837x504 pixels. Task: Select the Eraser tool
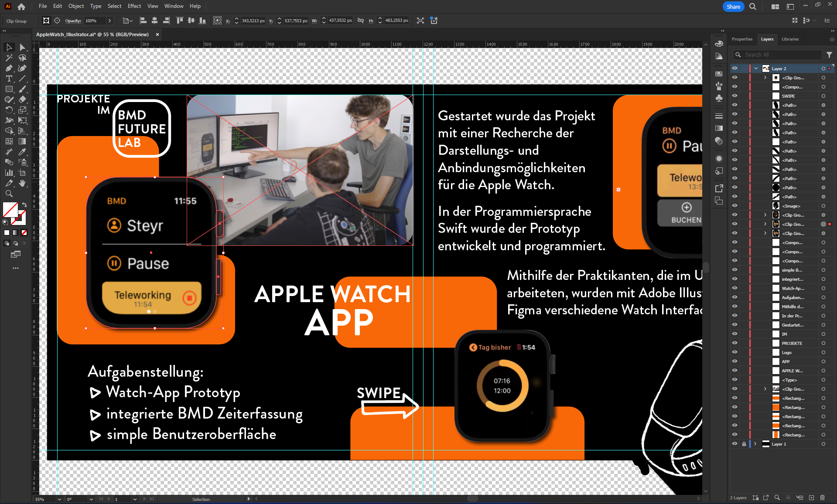(x=22, y=99)
